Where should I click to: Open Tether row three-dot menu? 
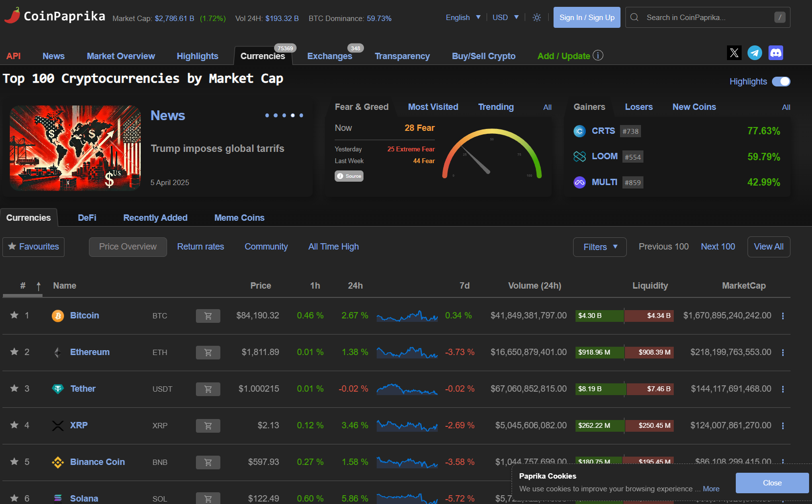[783, 389]
